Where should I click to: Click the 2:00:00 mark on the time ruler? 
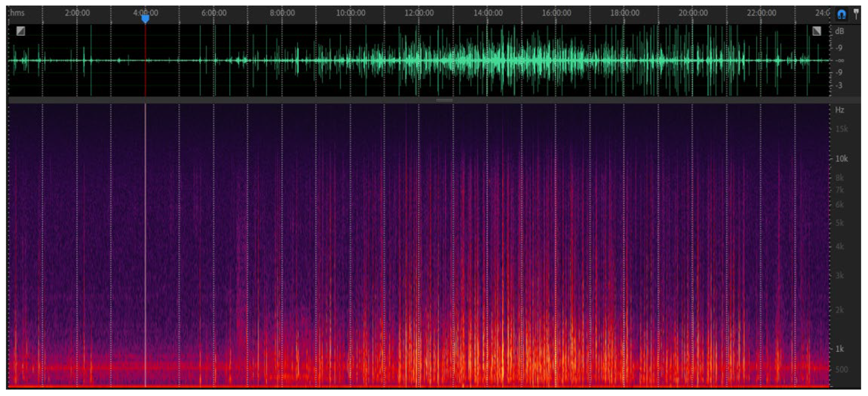pos(77,13)
